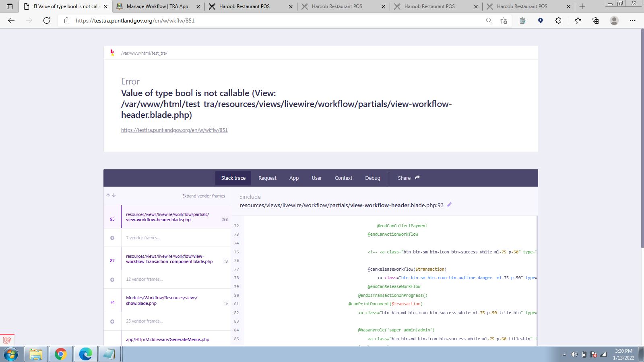Open the Debug tab
Screen dimensions: 644x362
(x=373, y=178)
